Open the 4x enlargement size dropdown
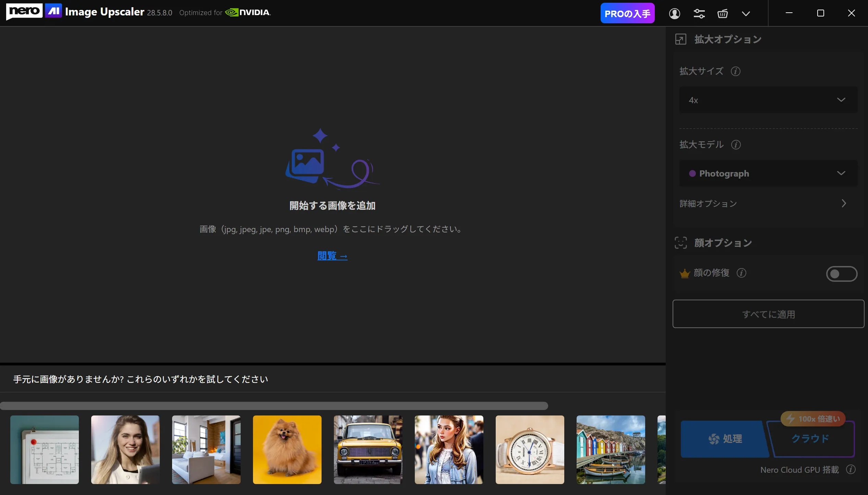Screen dimensions: 868x495 pos(768,100)
